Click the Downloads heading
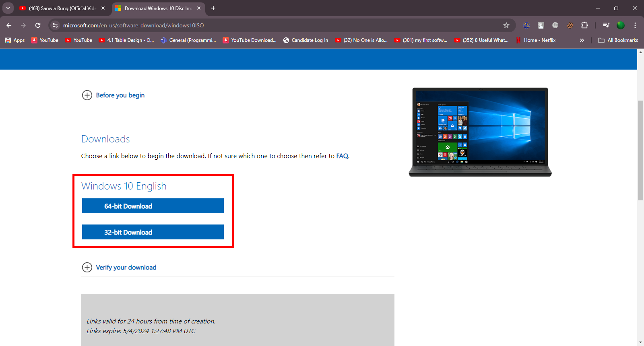Image resolution: width=644 pixels, height=346 pixels. click(105, 139)
